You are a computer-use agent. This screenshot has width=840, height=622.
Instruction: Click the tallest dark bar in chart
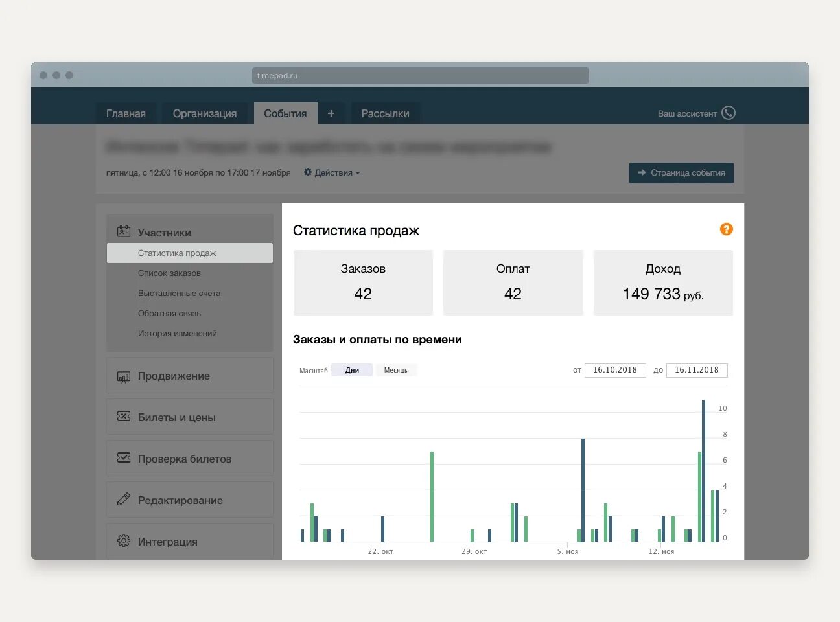tap(703, 470)
